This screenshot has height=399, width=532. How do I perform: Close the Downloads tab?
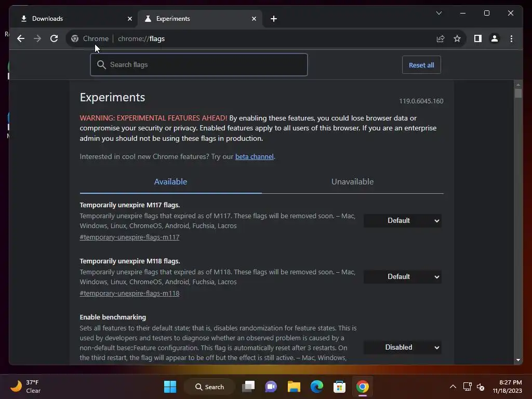coord(129,19)
